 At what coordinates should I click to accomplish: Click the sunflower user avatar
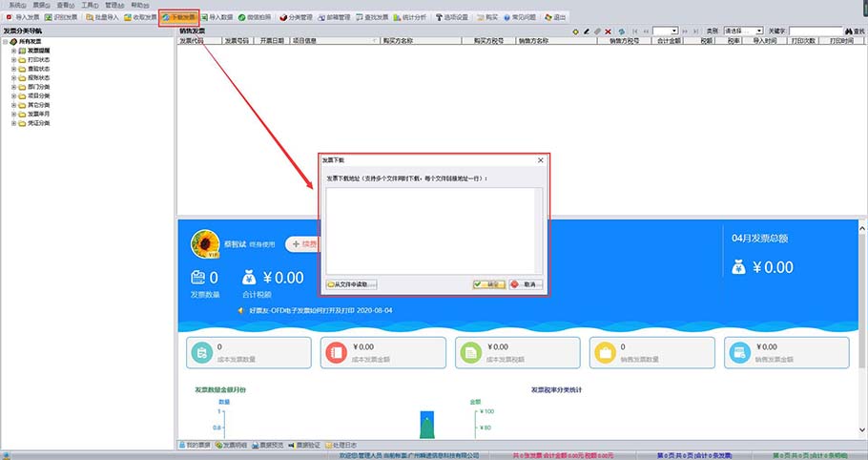[205, 244]
